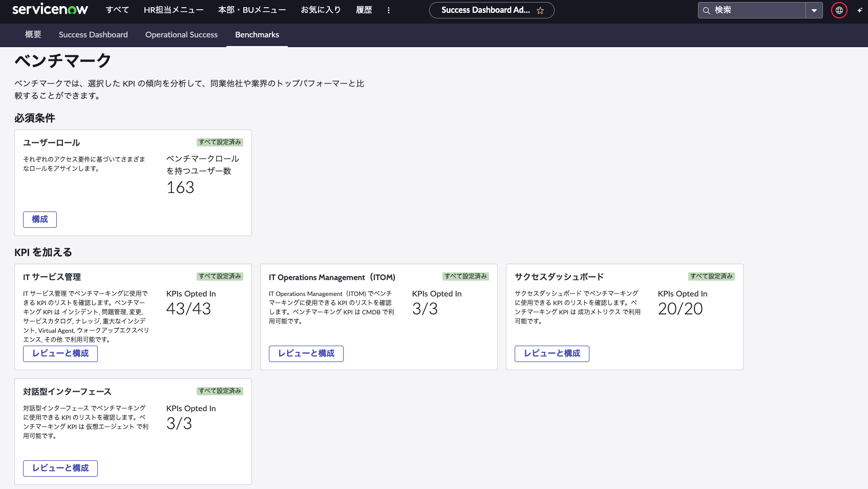This screenshot has width=868, height=489.
Task: Click the 43/43 KPIs opted in value
Action: (189, 309)
